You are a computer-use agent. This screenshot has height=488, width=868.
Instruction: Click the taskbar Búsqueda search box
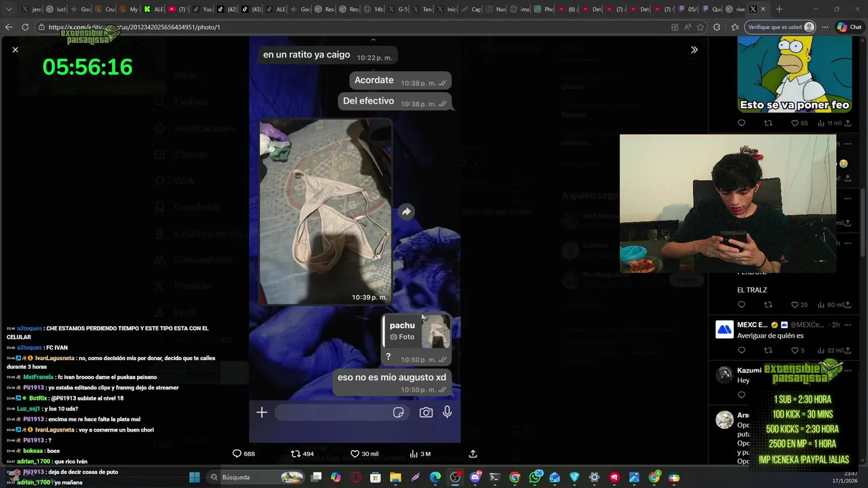click(256, 477)
